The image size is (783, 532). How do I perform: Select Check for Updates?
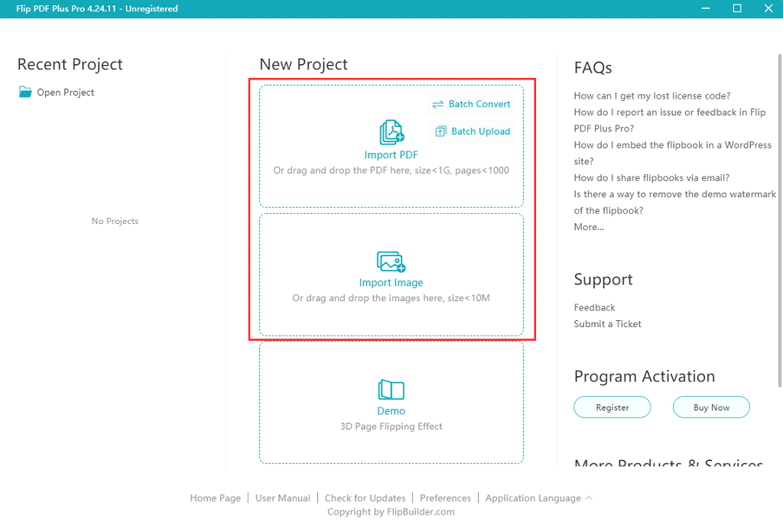[365, 498]
